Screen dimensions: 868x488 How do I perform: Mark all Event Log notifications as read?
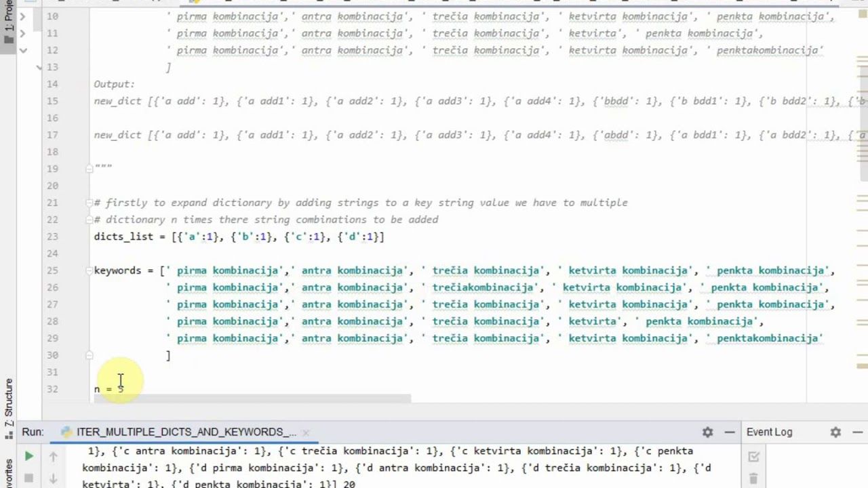[x=753, y=457]
